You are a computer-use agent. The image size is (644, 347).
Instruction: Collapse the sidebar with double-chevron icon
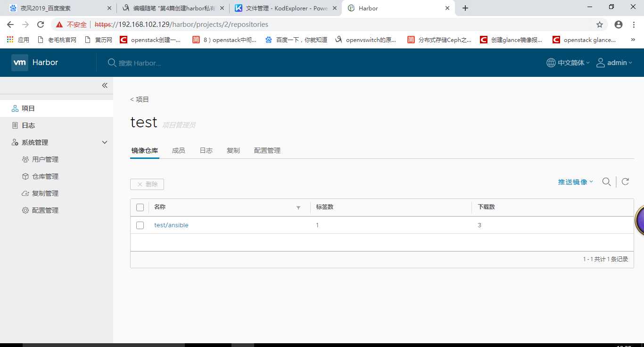coord(105,85)
